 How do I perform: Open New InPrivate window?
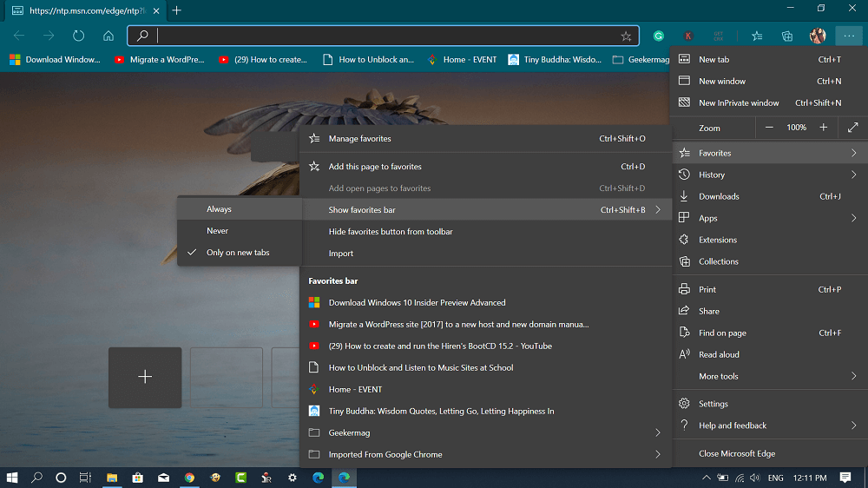coord(769,102)
